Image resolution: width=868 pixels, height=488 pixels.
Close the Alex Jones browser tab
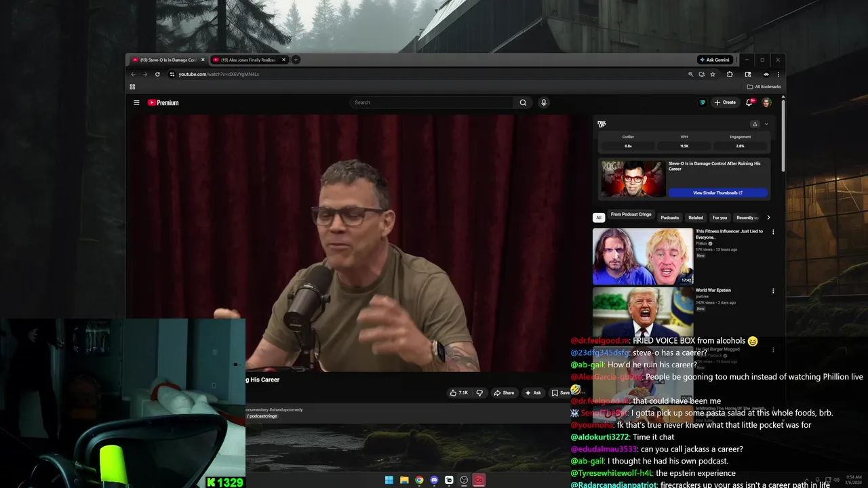coord(283,60)
